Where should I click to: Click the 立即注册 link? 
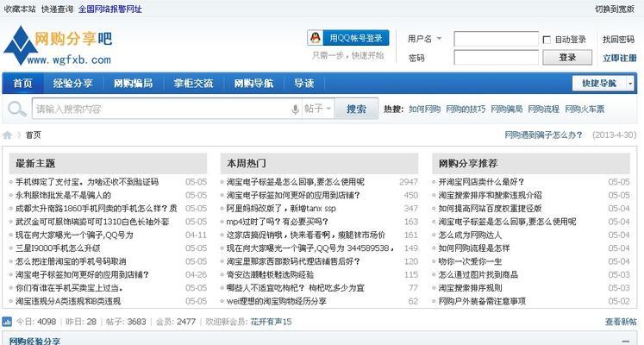pyautogui.click(x=619, y=58)
